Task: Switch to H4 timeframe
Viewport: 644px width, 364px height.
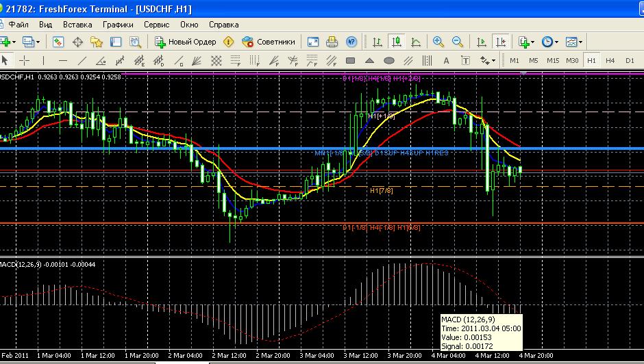Action: (x=610, y=60)
